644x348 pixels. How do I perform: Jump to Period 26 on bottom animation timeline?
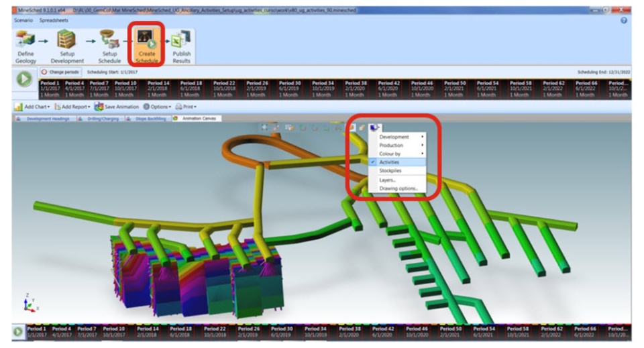(248, 332)
